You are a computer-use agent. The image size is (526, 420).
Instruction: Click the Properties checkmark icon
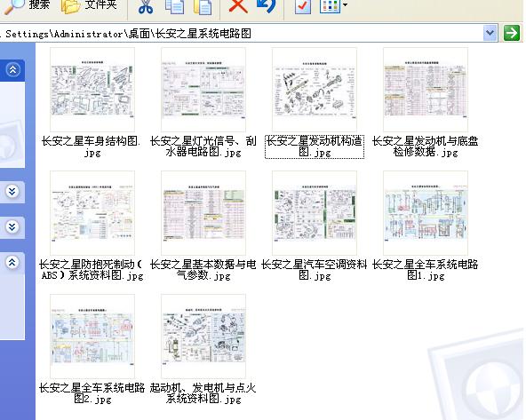click(x=303, y=7)
